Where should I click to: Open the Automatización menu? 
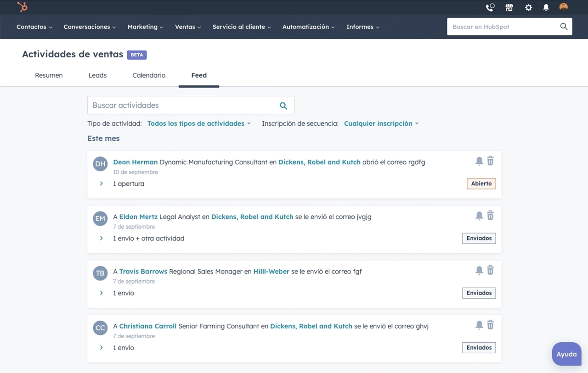click(x=309, y=27)
